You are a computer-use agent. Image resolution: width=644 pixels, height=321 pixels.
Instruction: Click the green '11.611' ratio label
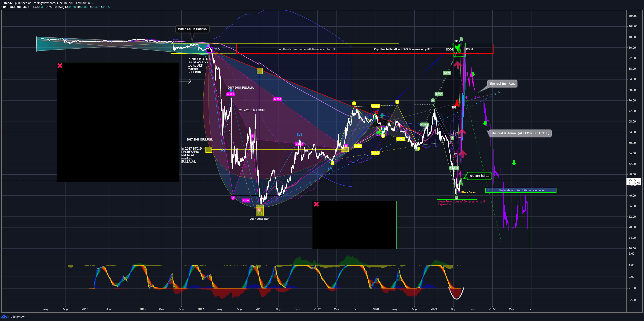click(x=454, y=168)
